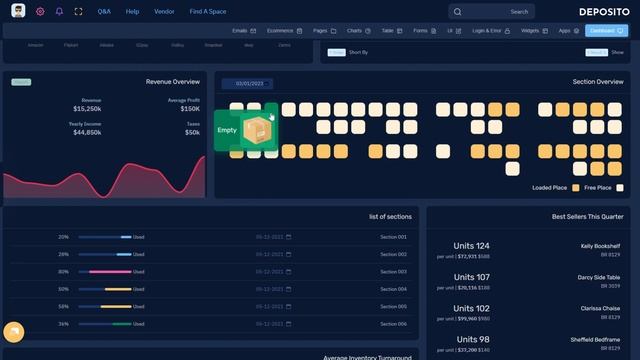Viewport: 640px width, 360px height.
Task: Select the Section 006 row label
Action: [x=393, y=324]
